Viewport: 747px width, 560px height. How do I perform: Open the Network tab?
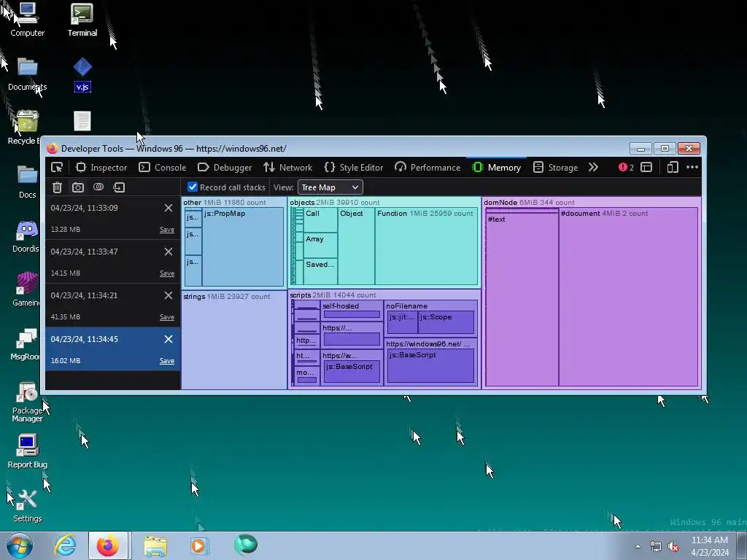point(287,168)
